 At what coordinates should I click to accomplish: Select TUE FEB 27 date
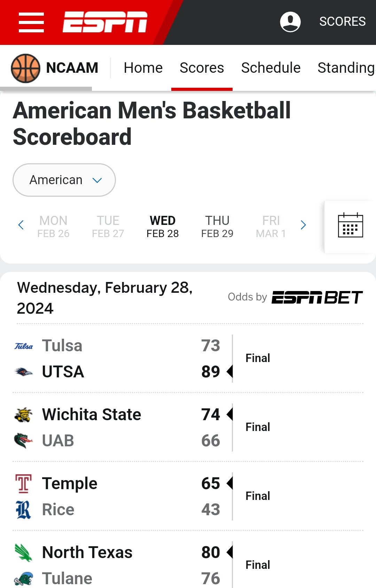click(108, 227)
